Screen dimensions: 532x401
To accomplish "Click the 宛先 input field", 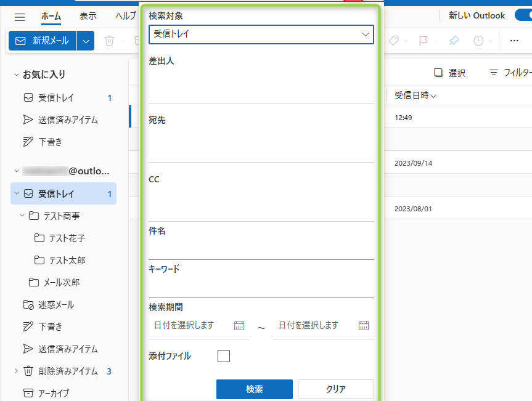I will click(x=261, y=144).
